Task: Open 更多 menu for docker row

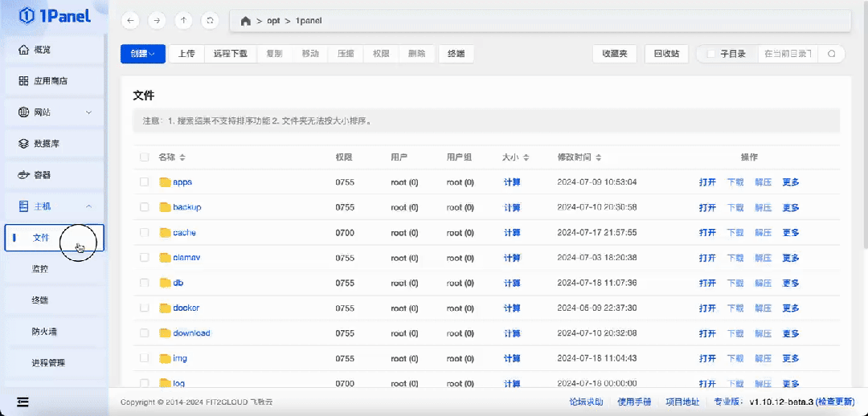Action: click(x=791, y=308)
